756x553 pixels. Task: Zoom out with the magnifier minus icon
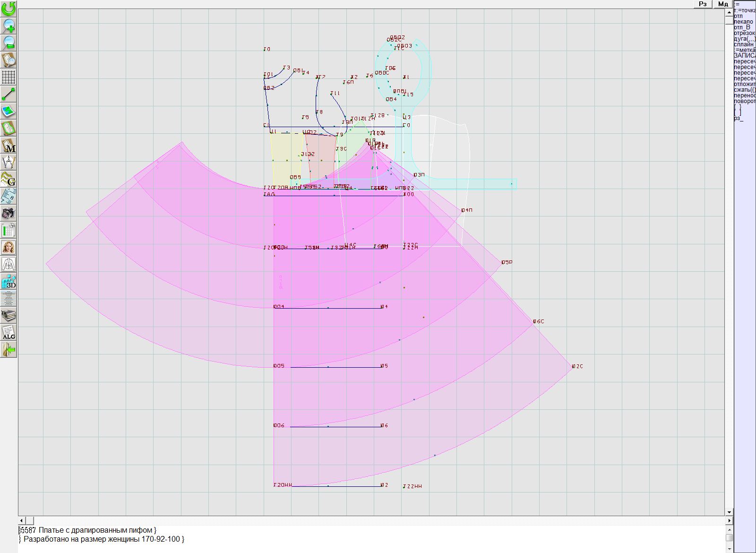(x=9, y=43)
